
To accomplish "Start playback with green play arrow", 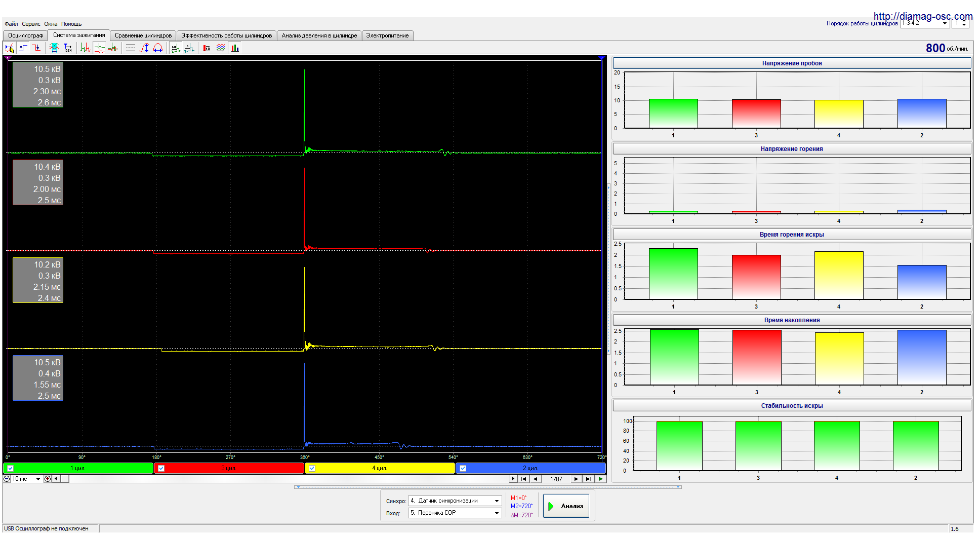I will coord(600,479).
